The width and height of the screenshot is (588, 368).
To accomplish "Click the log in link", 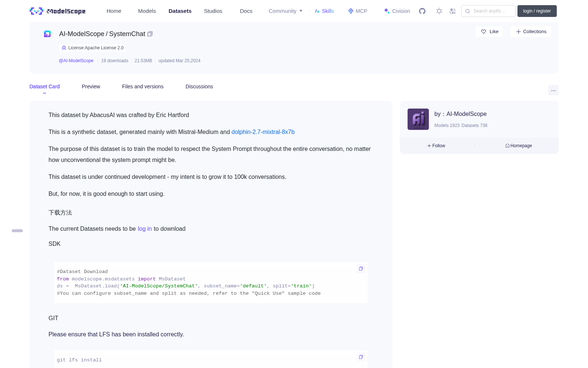I will point(145,229).
